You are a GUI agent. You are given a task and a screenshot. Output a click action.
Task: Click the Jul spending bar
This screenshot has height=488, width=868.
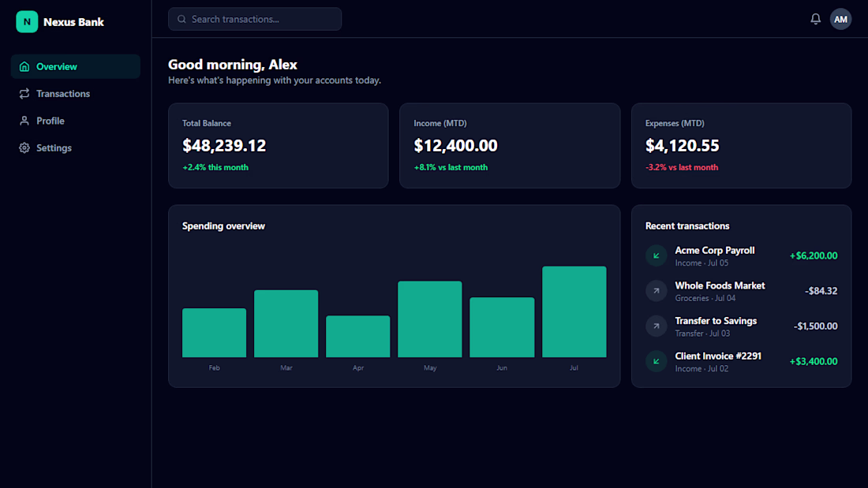point(574,312)
